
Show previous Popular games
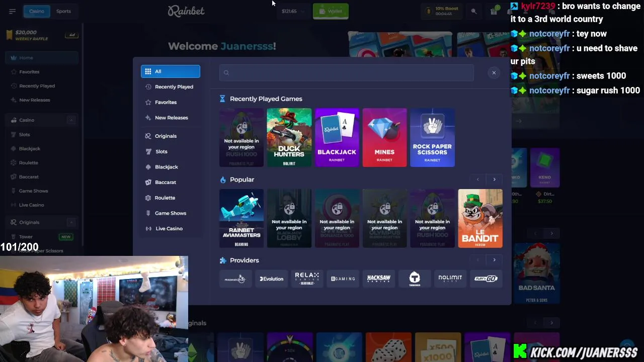pos(477,179)
